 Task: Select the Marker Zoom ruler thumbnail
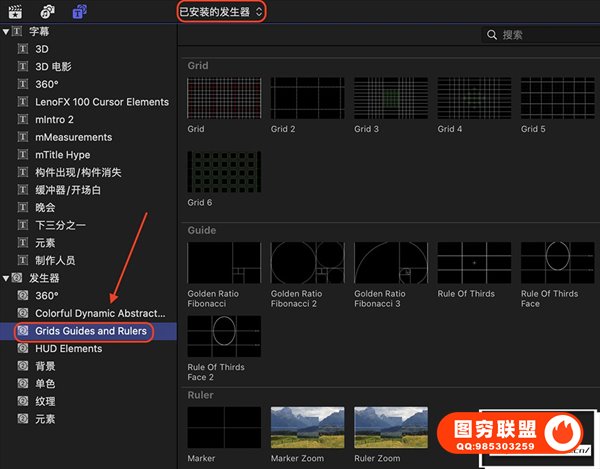click(x=307, y=427)
